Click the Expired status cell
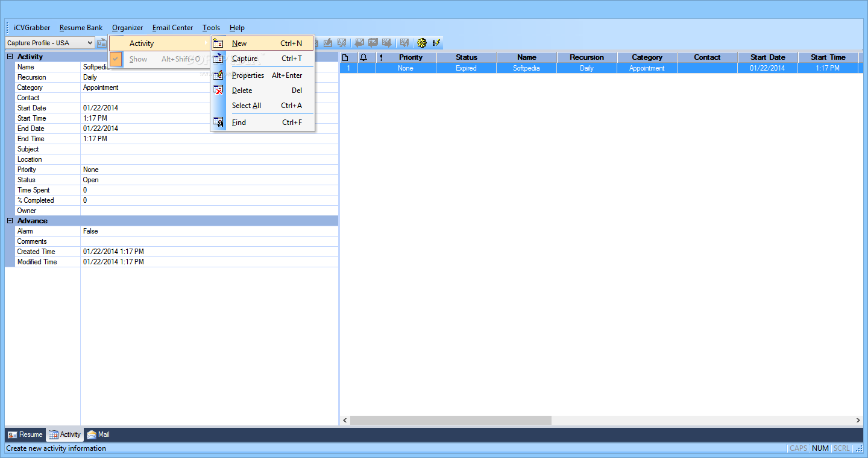 (x=467, y=68)
